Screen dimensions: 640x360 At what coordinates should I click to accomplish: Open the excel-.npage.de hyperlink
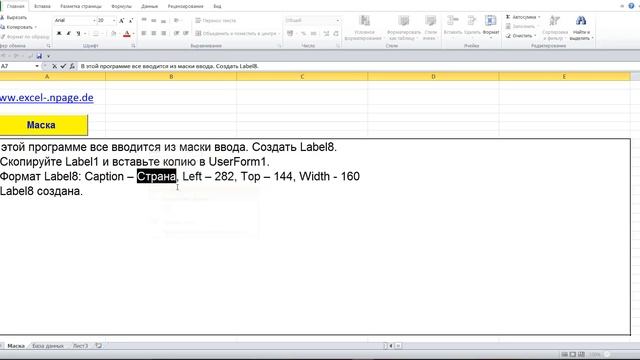coord(47,98)
